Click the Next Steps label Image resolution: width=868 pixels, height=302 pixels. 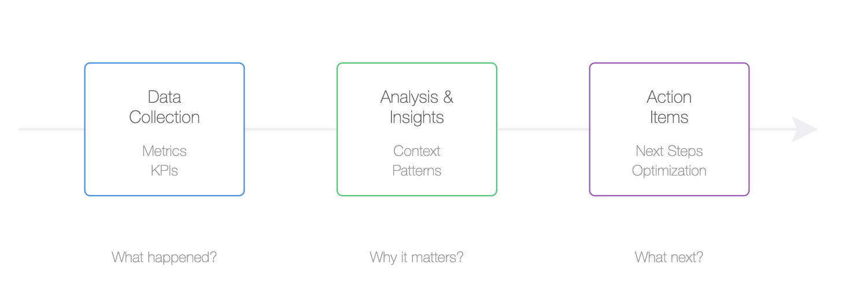(x=669, y=151)
